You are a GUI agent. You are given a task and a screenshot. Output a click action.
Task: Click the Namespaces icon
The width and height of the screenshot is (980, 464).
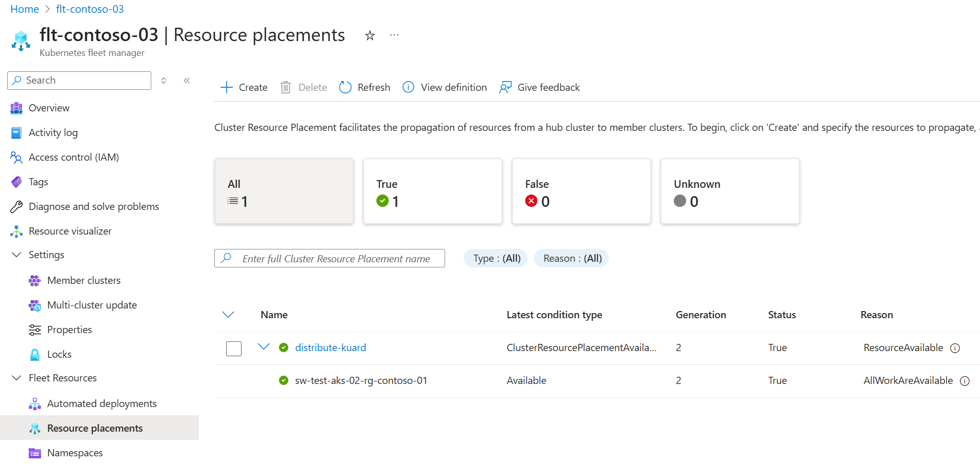point(35,453)
